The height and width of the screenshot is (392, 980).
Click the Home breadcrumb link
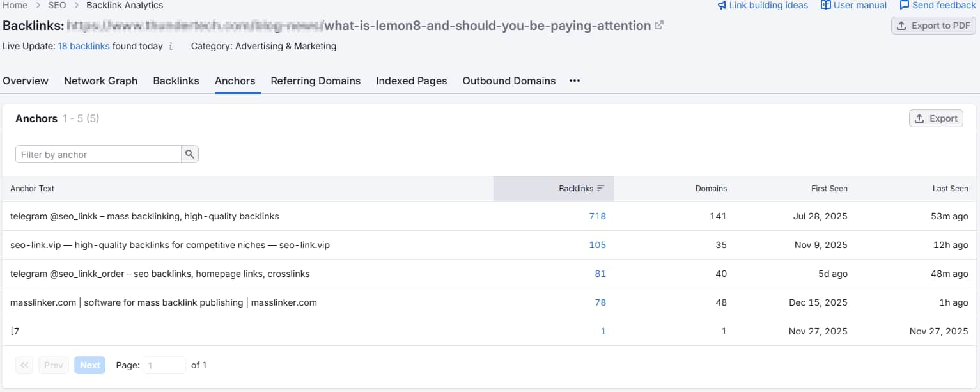tap(15, 5)
